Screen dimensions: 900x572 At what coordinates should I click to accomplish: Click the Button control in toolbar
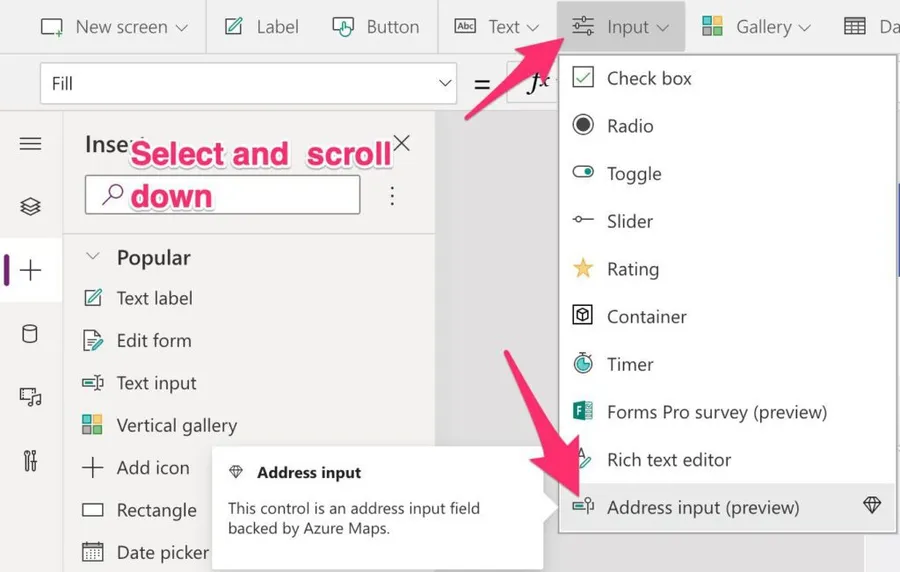click(x=376, y=27)
